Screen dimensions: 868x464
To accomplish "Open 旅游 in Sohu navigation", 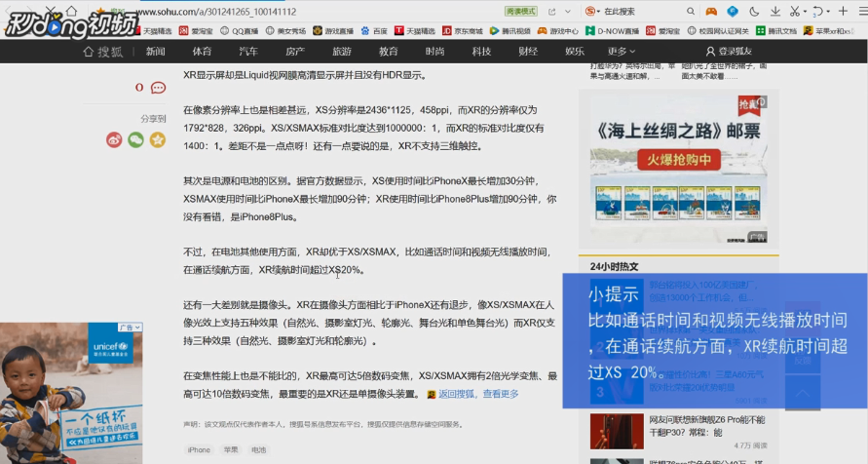I will pos(342,52).
